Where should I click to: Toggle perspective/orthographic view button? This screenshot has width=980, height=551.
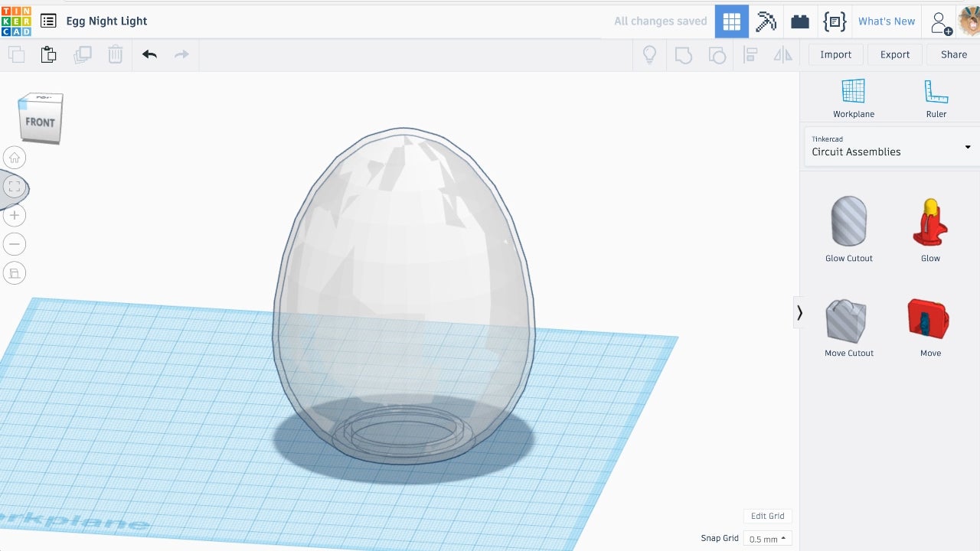click(15, 273)
